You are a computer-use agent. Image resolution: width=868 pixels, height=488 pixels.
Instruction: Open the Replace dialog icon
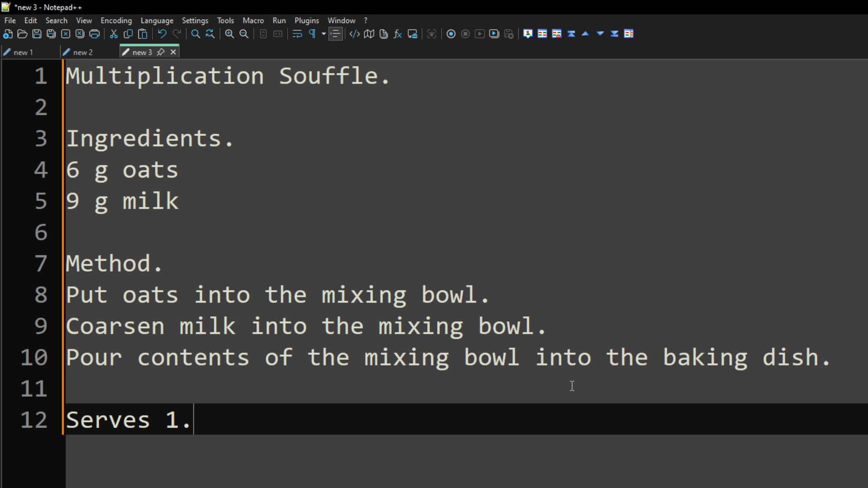(210, 34)
